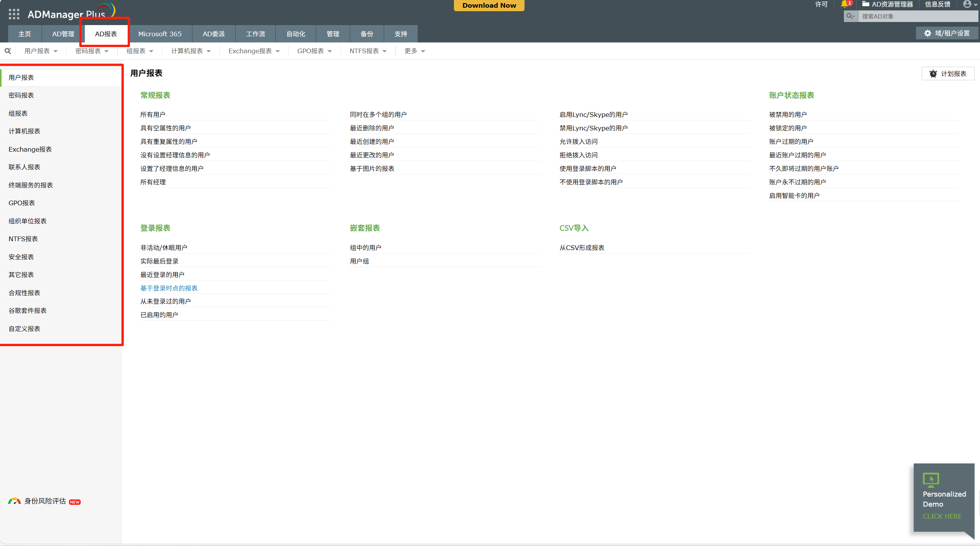The width and height of the screenshot is (980, 546).
Task: Click the Download Now button
Action: coord(489,5)
